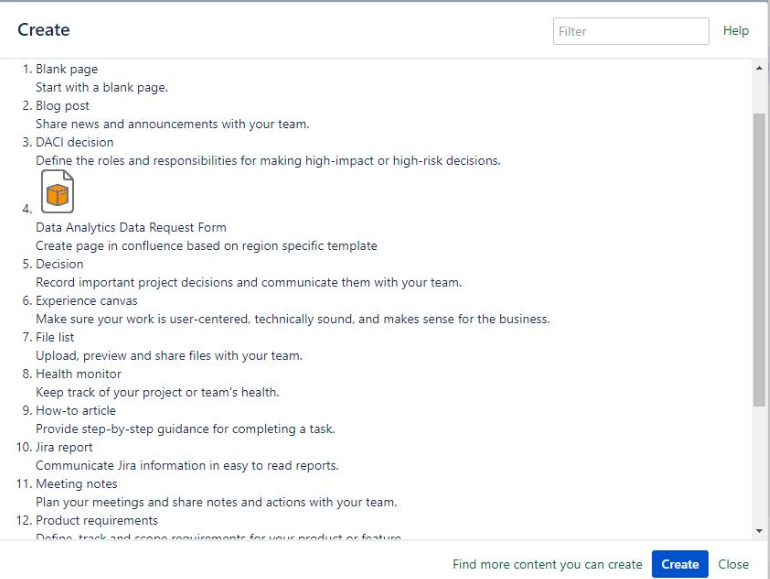Focus the Filter input field

tap(631, 31)
